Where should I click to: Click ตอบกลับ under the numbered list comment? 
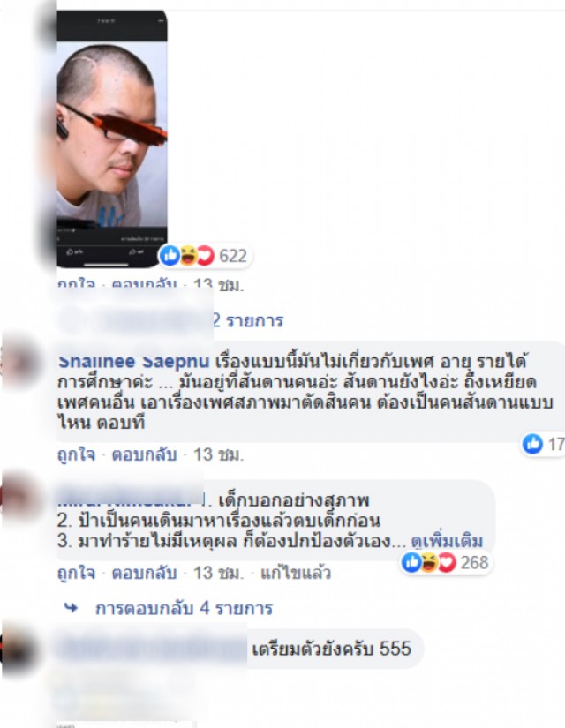(144, 573)
